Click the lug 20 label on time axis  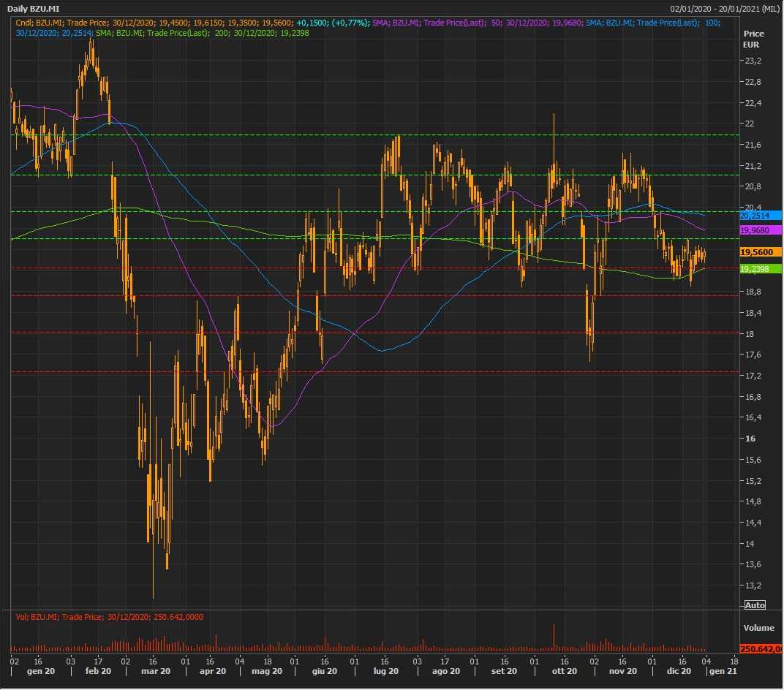click(x=385, y=671)
